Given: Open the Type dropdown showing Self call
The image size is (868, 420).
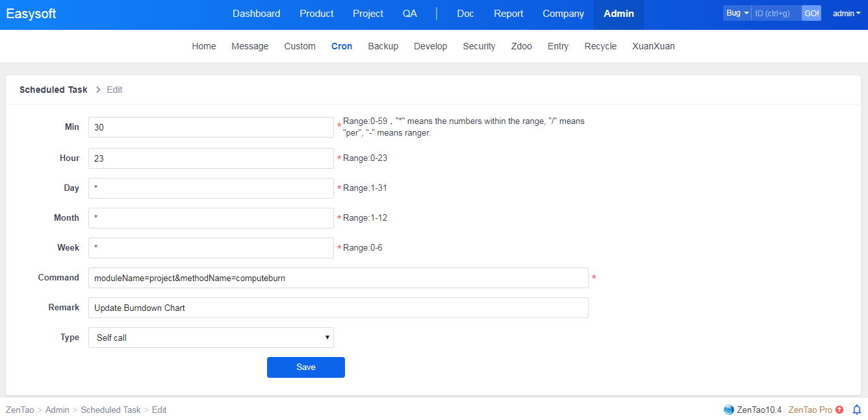Looking at the screenshot, I should click(x=211, y=338).
